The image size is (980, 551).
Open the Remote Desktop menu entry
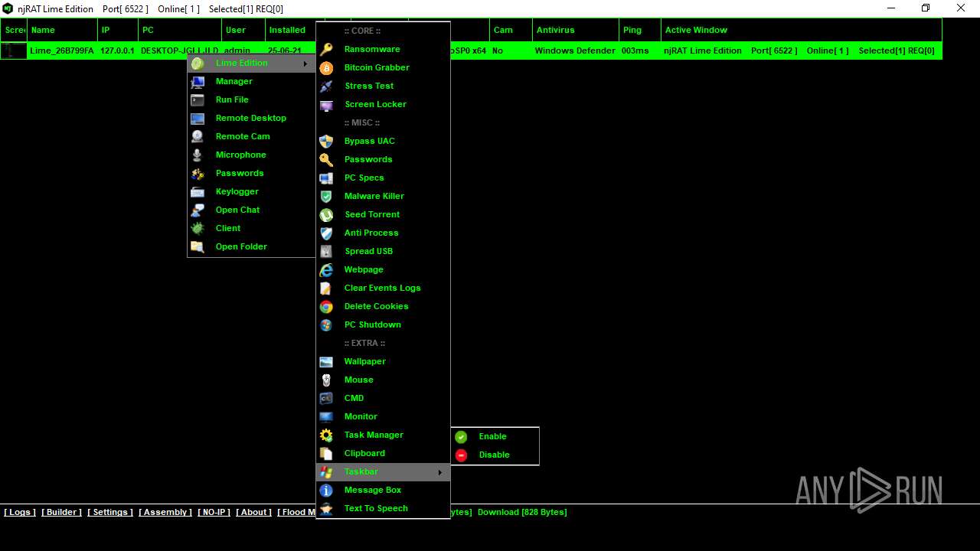[251, 118]
